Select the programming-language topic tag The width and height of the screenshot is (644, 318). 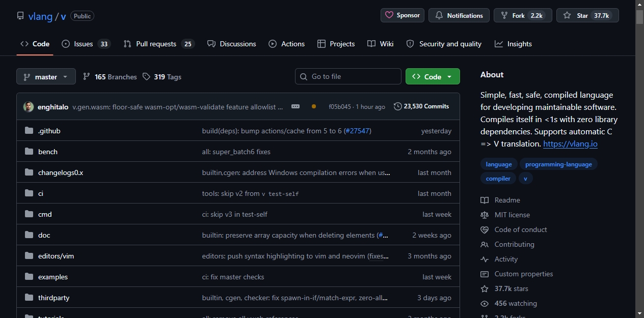(x=558, y=164)
